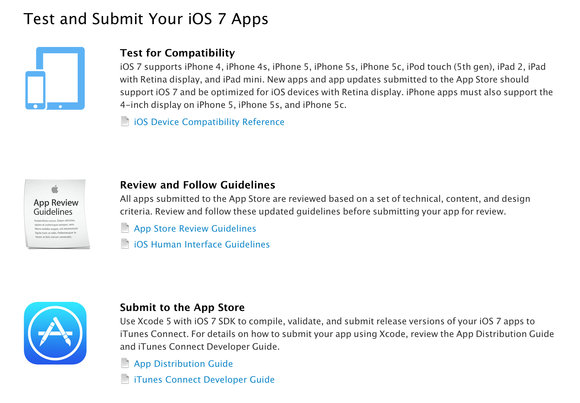The width and height of the screenshot is (580, 403).
Task: Click the Test and Submit Your iOS 7 Apps title
Action: pos(146,19)
